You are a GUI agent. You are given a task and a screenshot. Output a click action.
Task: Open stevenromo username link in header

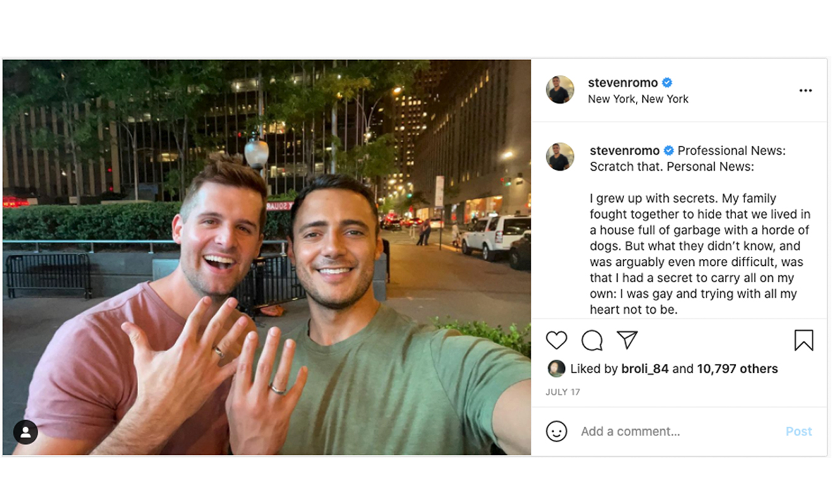tap(623, 83)
